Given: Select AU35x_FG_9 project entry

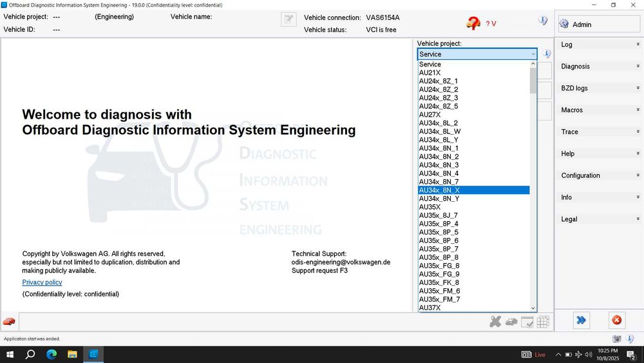Looking at the screenshot, I should pyautogui.click(x=473, y=274).
